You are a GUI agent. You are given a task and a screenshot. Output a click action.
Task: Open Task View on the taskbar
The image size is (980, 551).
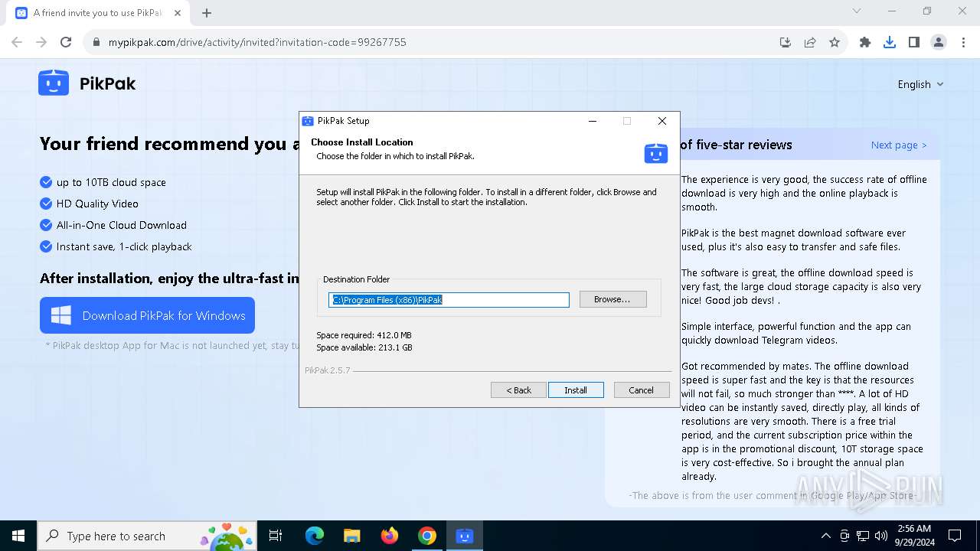(x=276, y=536)
